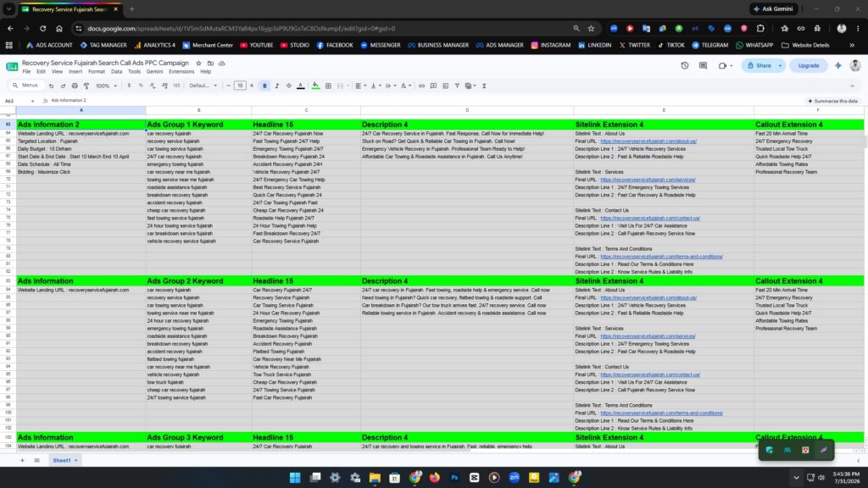Click the Undo icon in toolbar
868x488 pixels.
pyautogui.click(x=51, y=86)
